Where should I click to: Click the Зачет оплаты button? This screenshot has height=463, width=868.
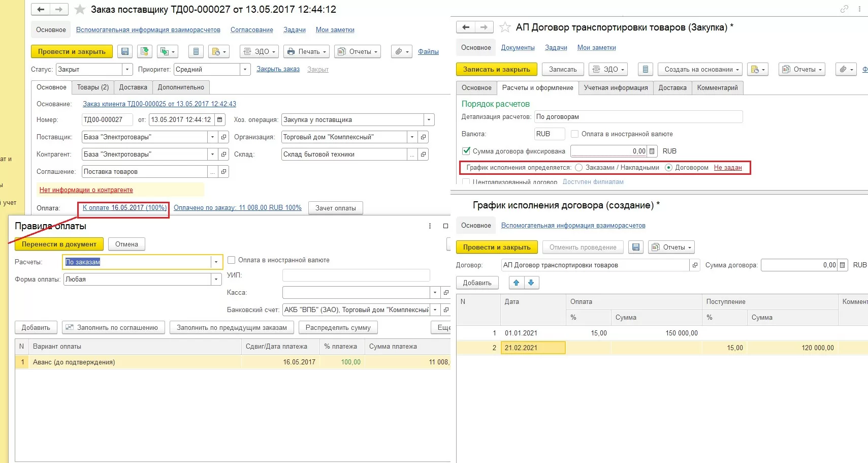(336, 208)
